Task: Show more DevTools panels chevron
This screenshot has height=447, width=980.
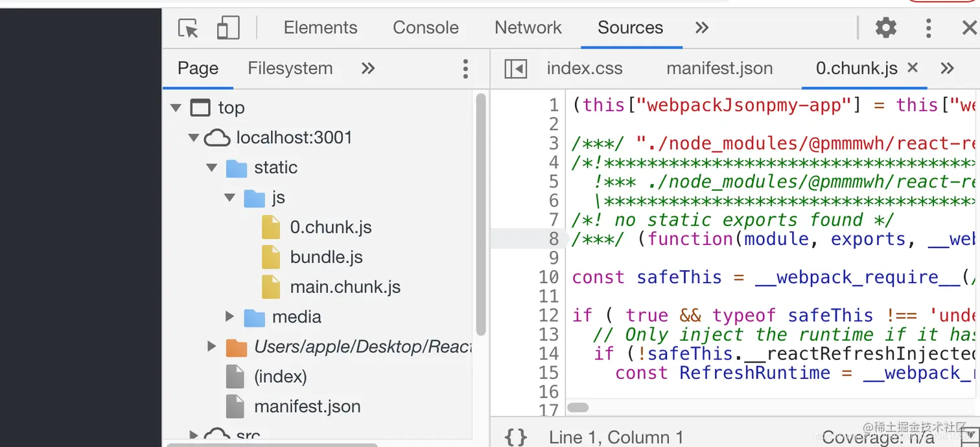Action: click(x=701, y=28)
